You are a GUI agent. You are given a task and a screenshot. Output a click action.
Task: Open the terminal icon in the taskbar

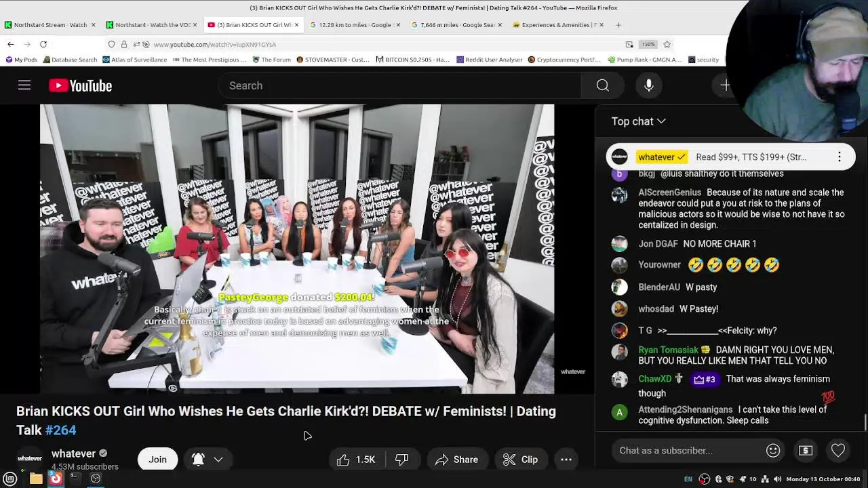click(75, 479)
